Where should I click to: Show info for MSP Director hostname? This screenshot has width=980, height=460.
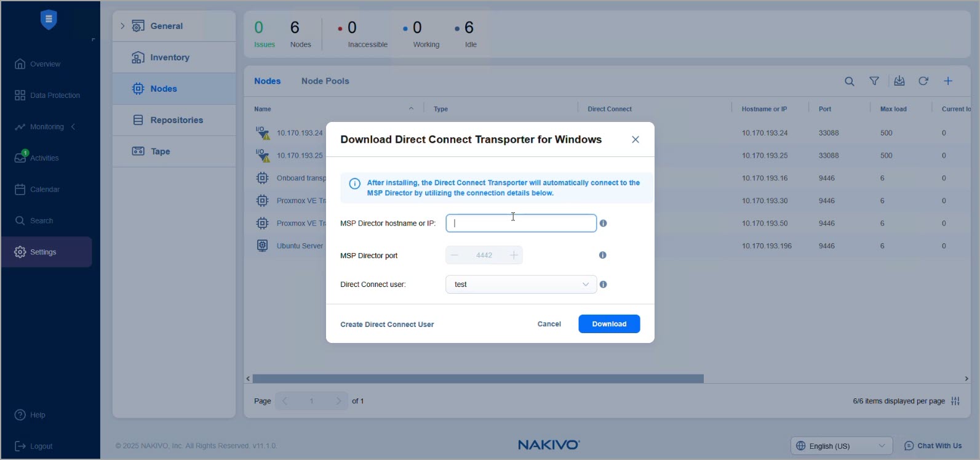(x=603, y=224)
